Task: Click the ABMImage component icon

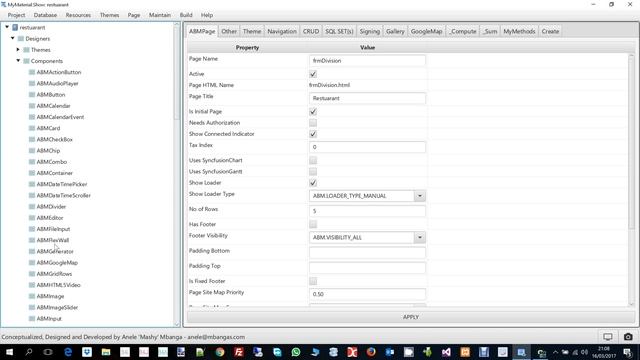Action: [32, 296]
